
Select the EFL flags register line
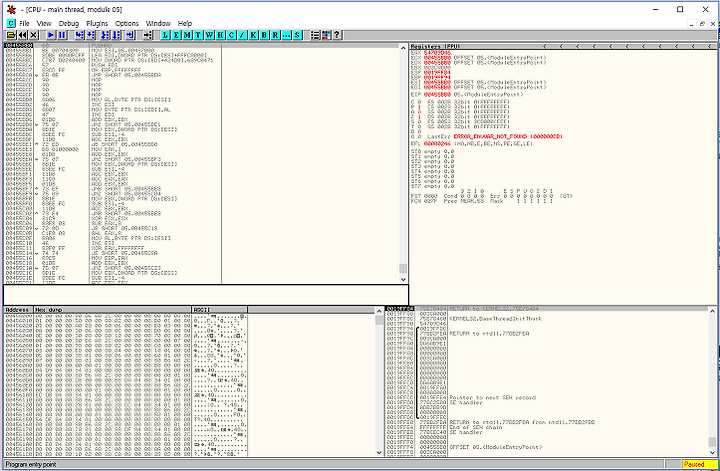(x=472, y=144)
